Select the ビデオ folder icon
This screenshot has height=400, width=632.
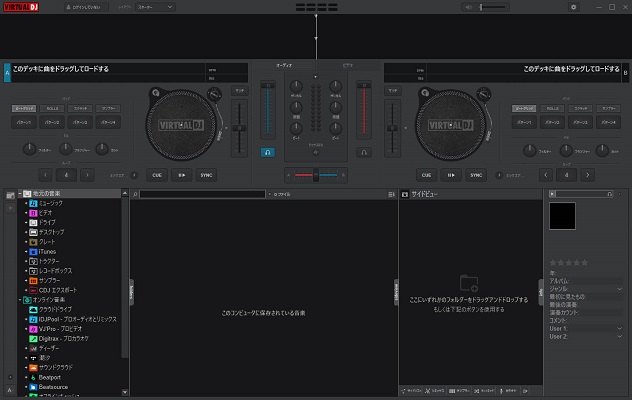coord(33,213)
